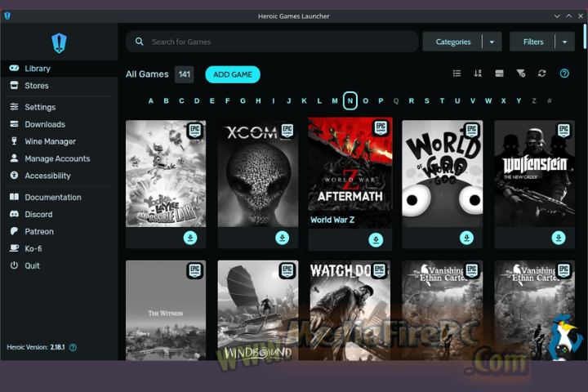The width and height of the screenshot is (588, 392).
Task: Toggle the alphabetical sort order icon
Action: click(x=478, y=73)
